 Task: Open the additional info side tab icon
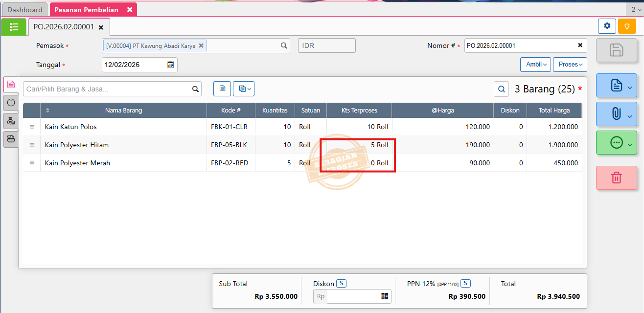tap(11, 103)
